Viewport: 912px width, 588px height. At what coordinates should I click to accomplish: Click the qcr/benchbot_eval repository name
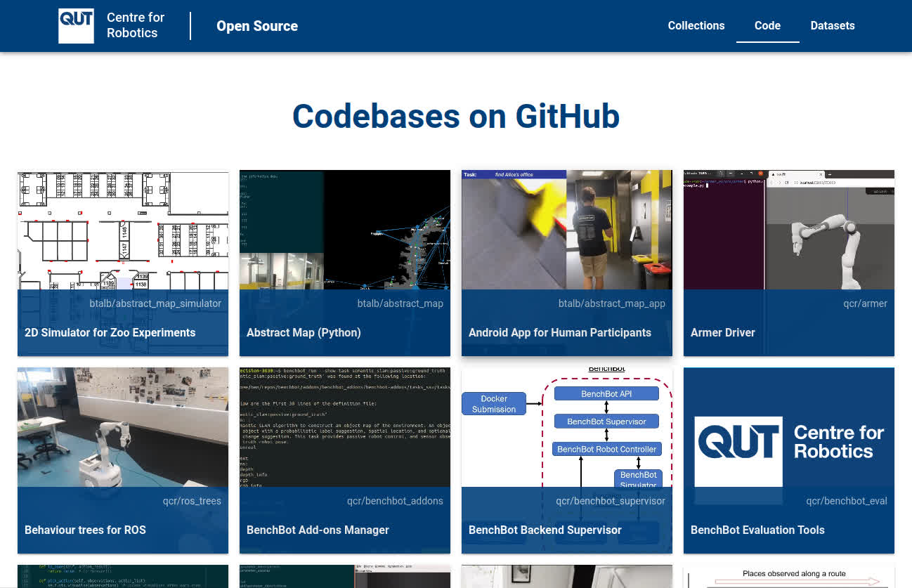click(847, 501)
